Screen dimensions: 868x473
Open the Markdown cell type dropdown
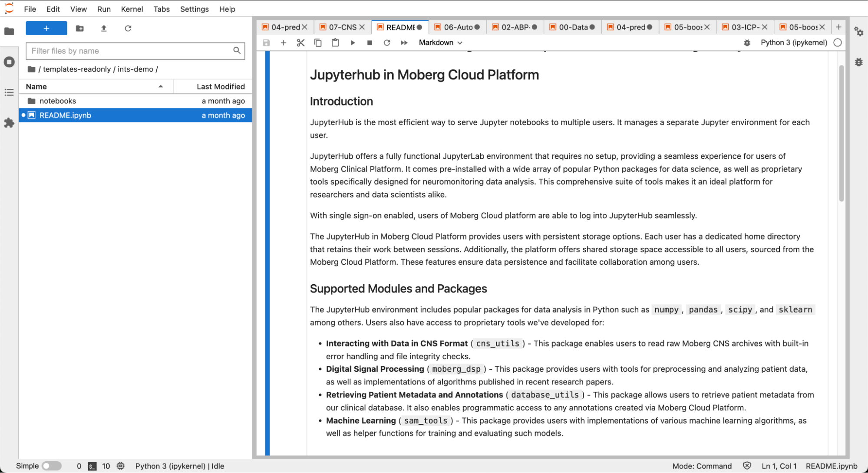click(440, 43)
